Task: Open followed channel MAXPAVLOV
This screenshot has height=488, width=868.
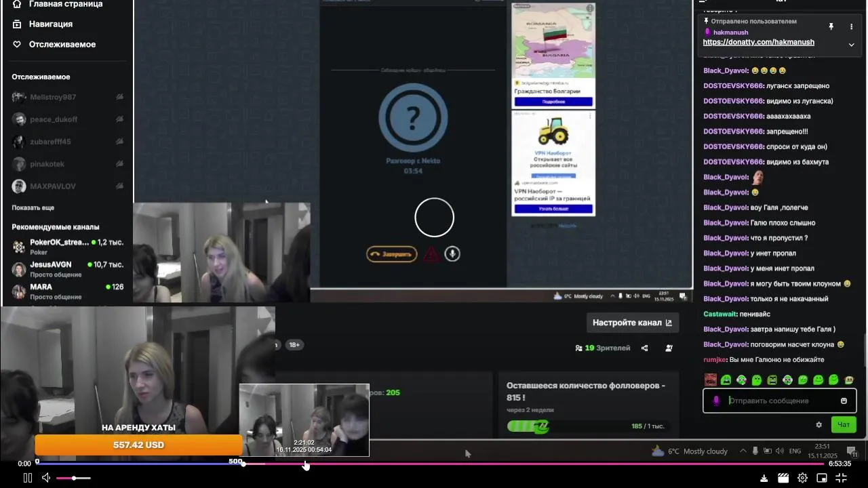Action: click(66, 186)
